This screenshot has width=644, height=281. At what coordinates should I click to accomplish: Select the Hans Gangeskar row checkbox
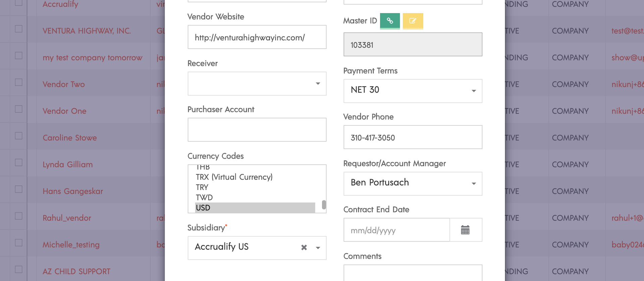point(19,189)
